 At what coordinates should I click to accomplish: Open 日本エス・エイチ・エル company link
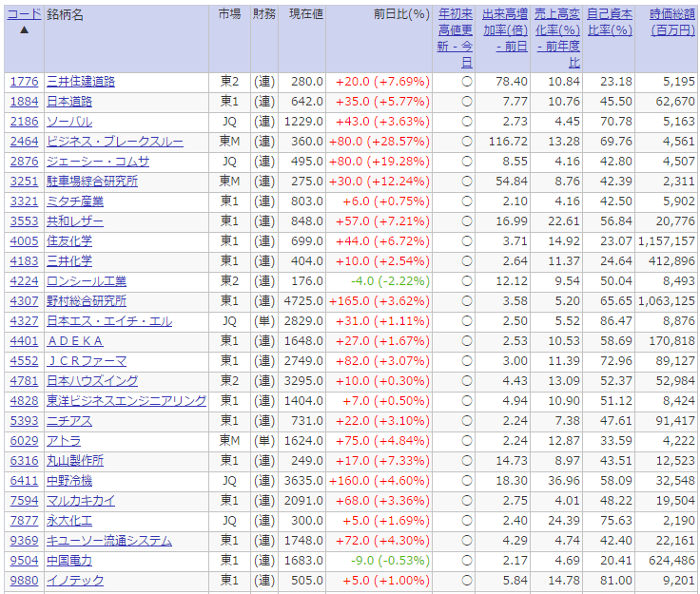point(109,321)
